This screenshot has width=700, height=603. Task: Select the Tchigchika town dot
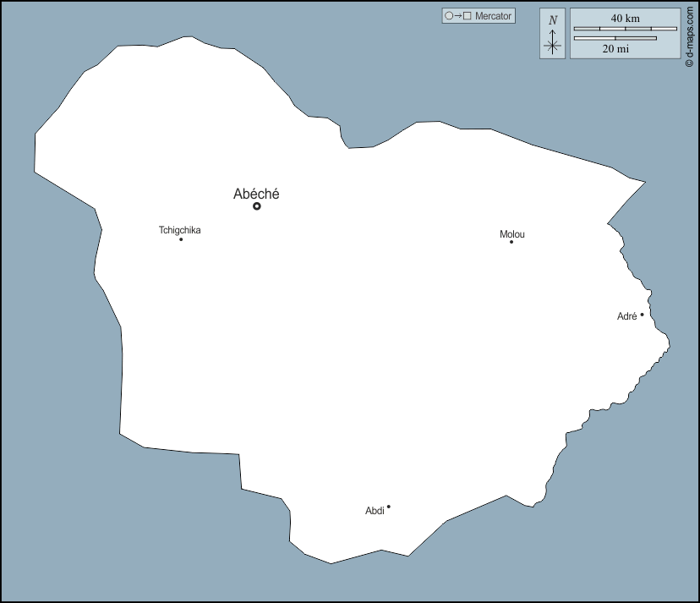click(x=180, y=239)
